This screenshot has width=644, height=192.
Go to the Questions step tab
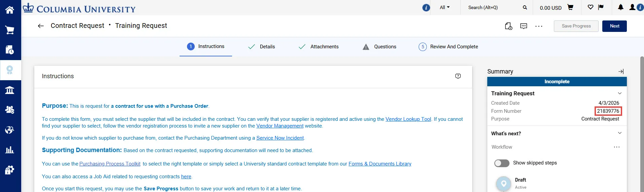tap(379, 47)
